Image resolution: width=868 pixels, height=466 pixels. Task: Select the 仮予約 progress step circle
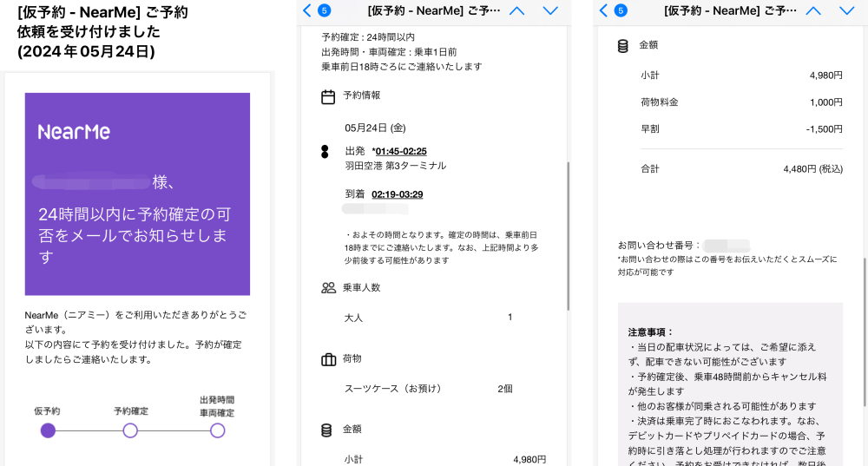[x=48, y=430]
